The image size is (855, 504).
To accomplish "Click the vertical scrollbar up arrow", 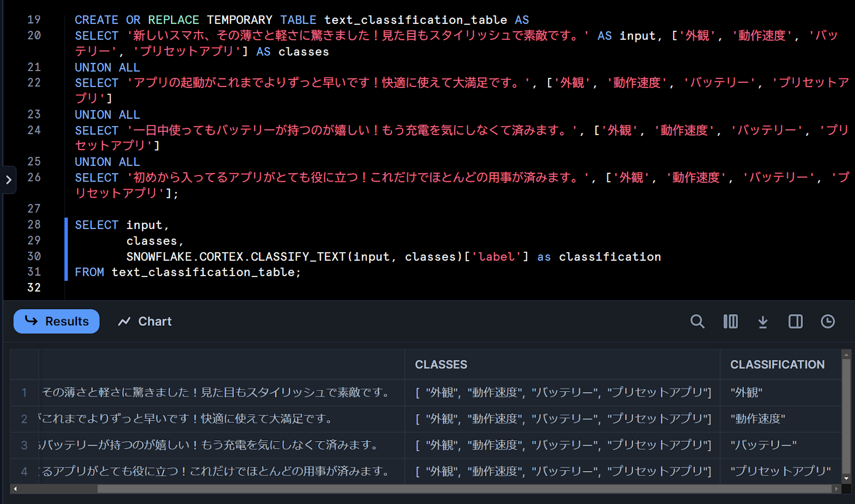I will 846,355.
